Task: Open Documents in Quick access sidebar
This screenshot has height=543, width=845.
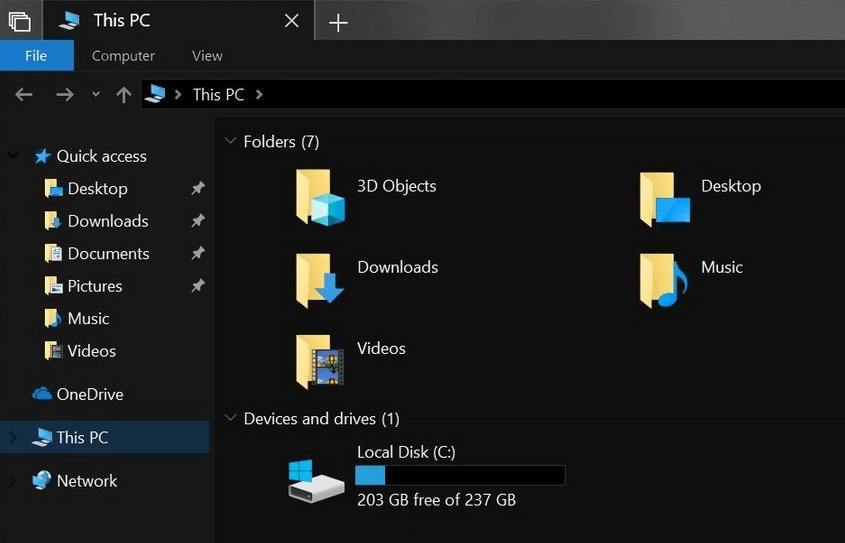Action: pos(97,253)
